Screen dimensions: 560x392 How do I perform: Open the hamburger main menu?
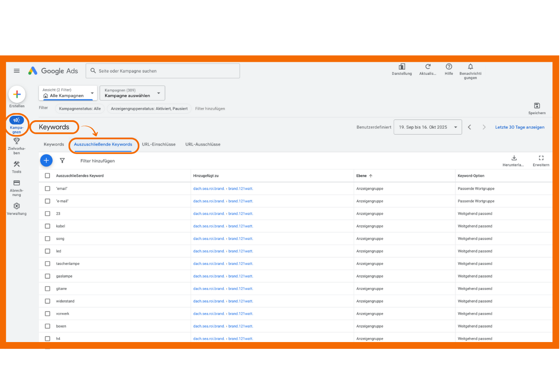17,71
